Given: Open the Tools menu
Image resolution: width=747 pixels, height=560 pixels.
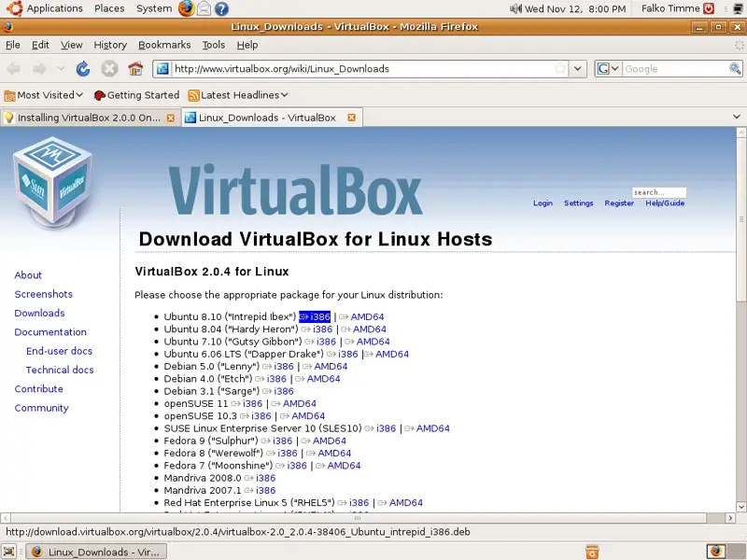Looking at the screenshot, I should 214,45.
